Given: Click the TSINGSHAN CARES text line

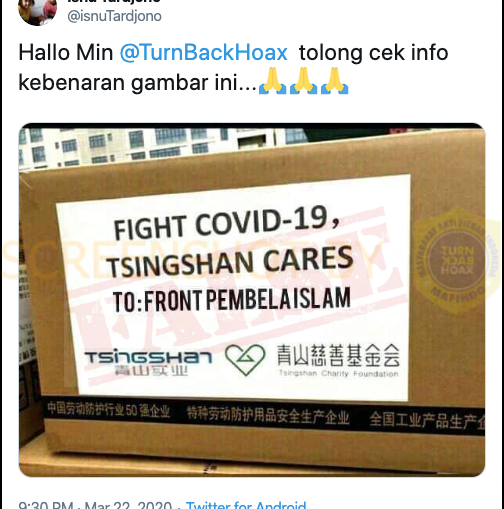Looking at the screenshot, I should click(230, 262).
